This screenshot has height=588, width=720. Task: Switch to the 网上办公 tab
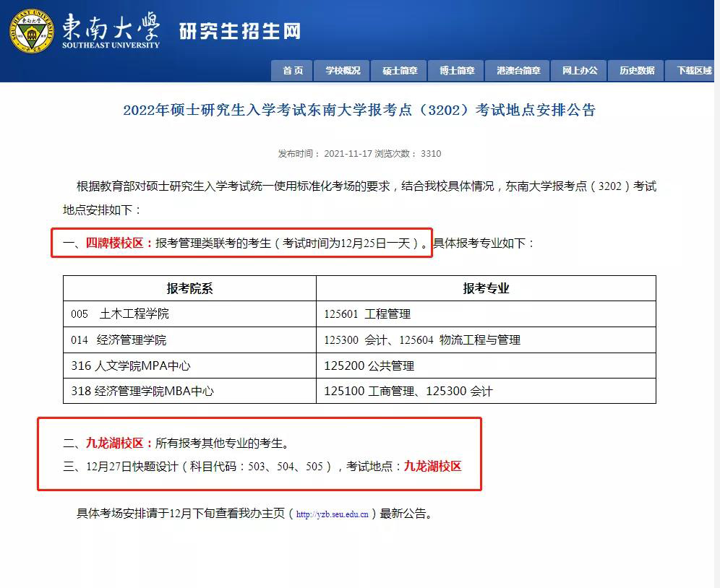point(580,70)
